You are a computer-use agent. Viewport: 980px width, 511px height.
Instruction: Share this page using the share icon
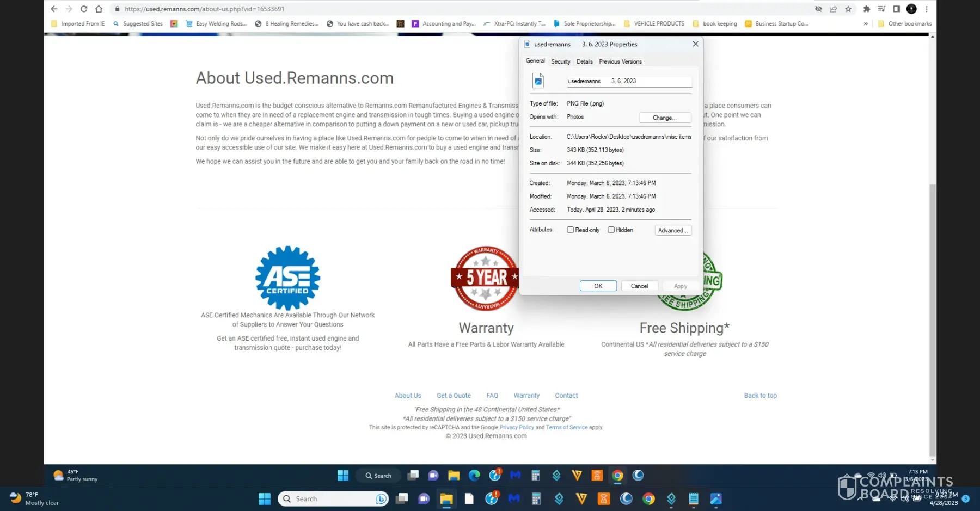point(833,9)
